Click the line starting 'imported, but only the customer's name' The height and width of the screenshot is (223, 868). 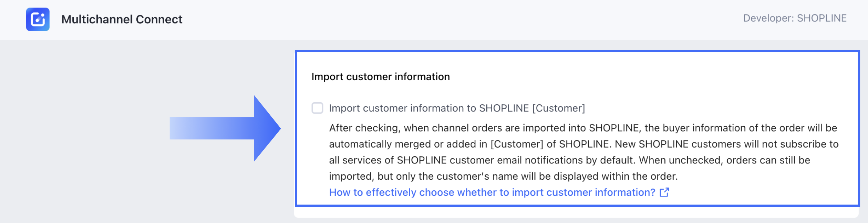(x=503, y=177)
